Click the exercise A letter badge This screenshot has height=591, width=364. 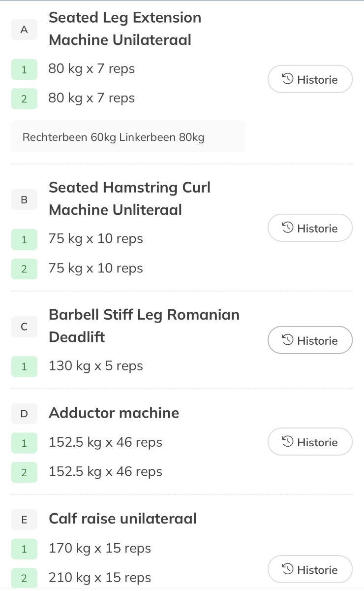(x=24, y=30)
